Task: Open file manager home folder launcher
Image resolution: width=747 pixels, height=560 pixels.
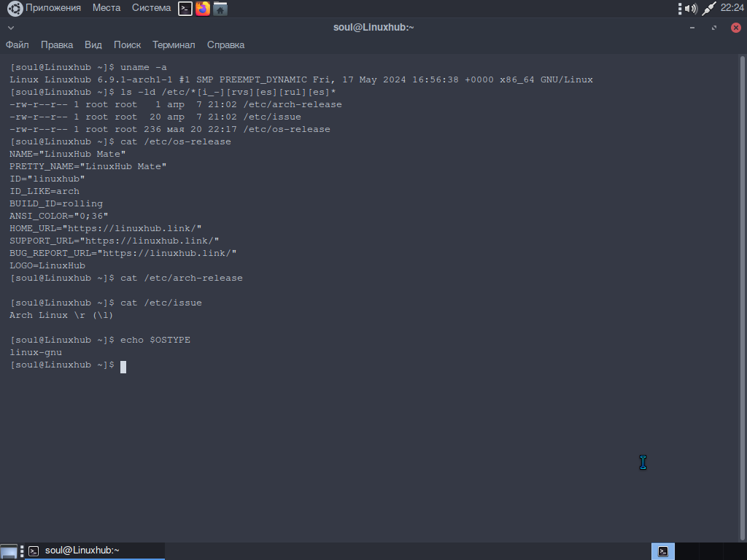Action: click(220, 8)
